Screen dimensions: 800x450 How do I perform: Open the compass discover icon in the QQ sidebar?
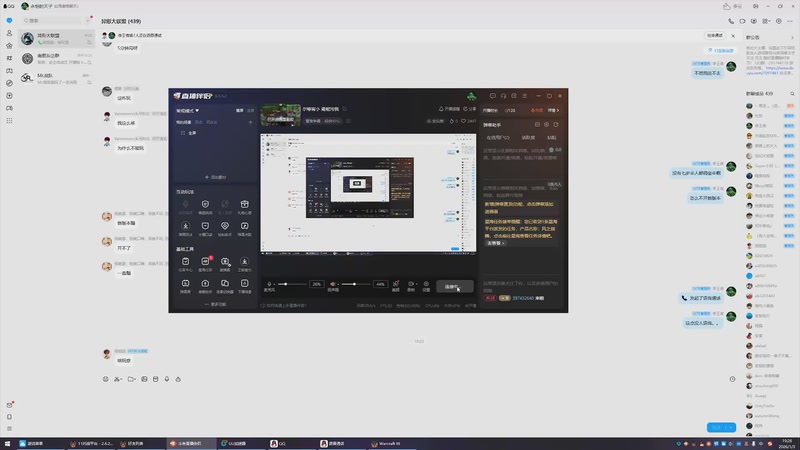pos(9,83)
